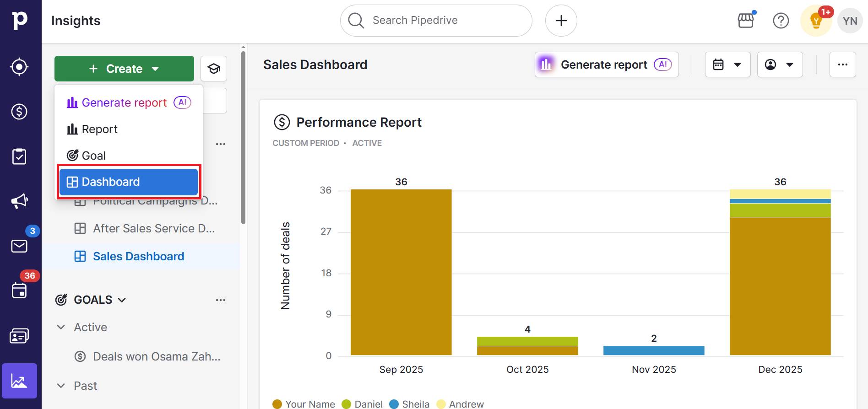Collapse the Active goals group
Viewport: 868px width, 409px height.
[61, 327]
